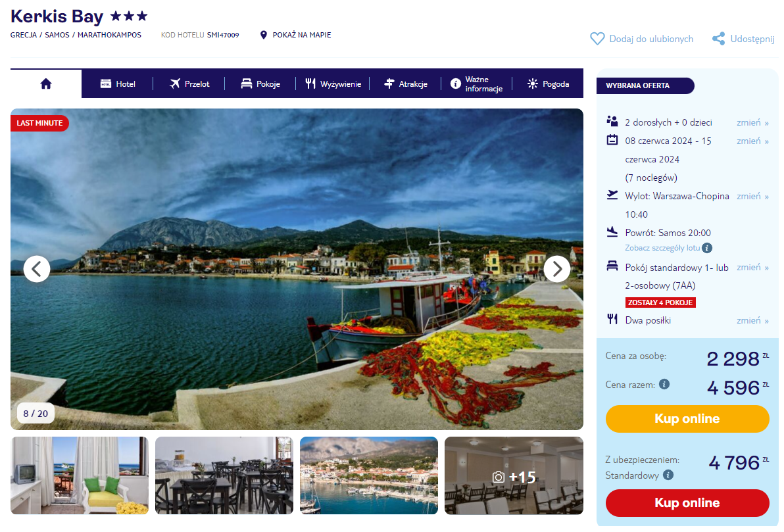Select the Pogoda tab

(x=548, y=84)
